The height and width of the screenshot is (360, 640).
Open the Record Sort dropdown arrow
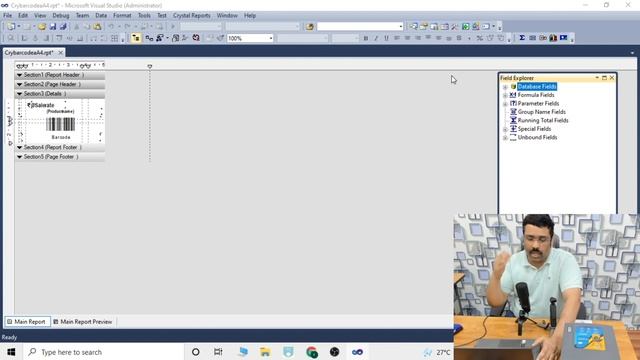pos(167,38)
